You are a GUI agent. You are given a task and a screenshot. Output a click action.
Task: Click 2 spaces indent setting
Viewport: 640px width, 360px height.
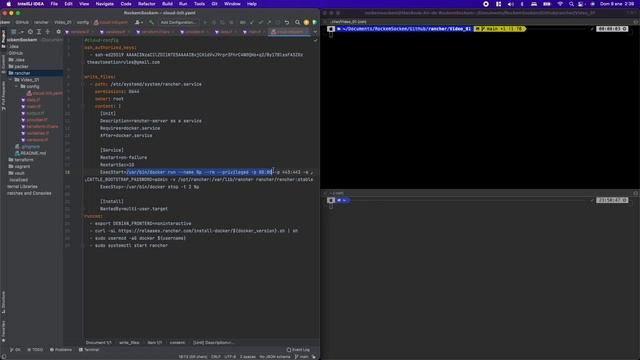[248, 357]
